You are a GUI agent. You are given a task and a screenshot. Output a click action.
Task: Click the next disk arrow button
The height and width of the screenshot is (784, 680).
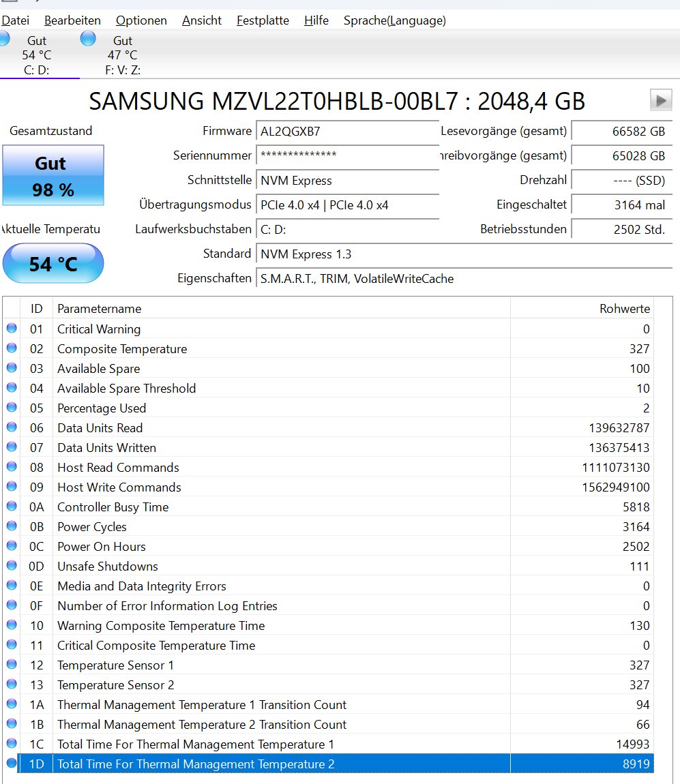[x=660, y=101]
